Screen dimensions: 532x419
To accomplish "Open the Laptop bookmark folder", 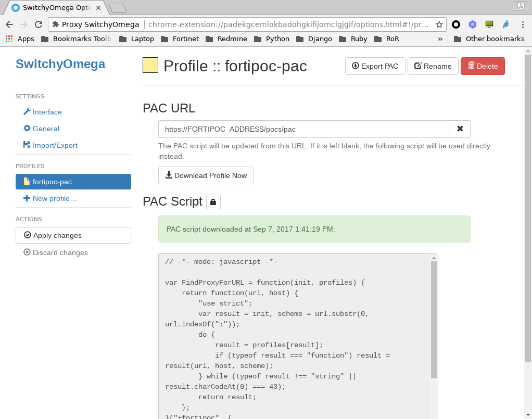I will (x=137, y=39).
